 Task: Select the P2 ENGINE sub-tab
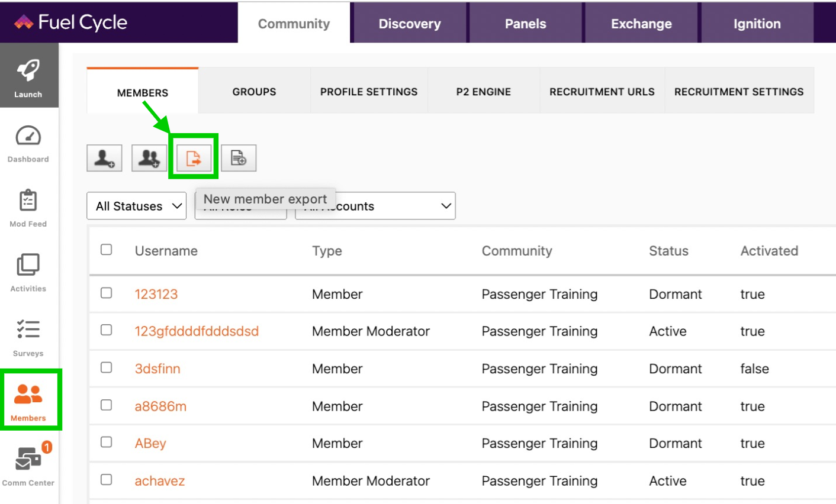point(484,91)
